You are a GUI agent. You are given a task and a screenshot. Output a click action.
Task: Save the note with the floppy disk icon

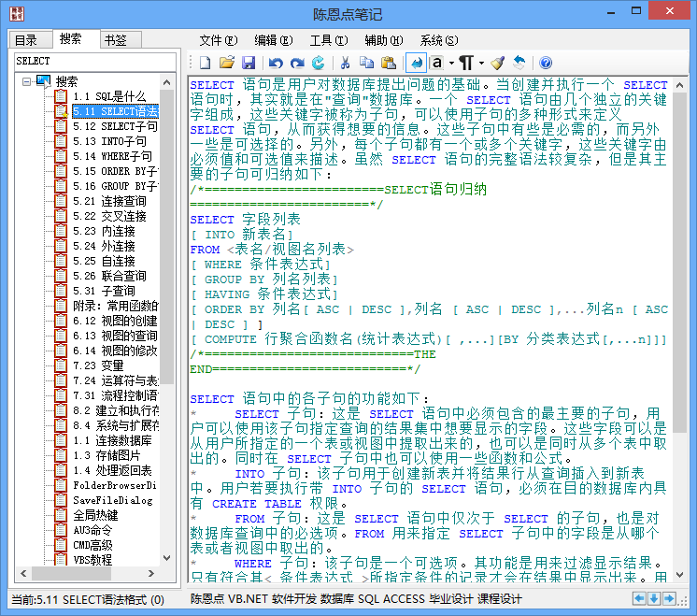pos(249,63)
